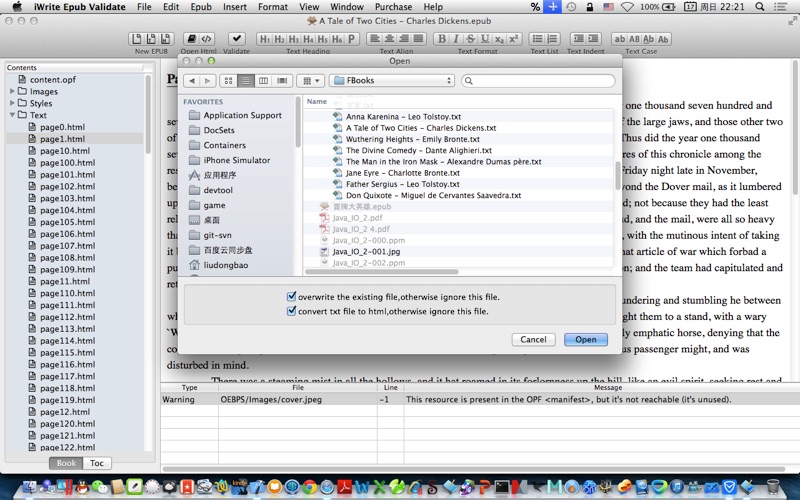Viewport: 800px width, 500px height.
Task: Center align text
Action: [389, 39]
